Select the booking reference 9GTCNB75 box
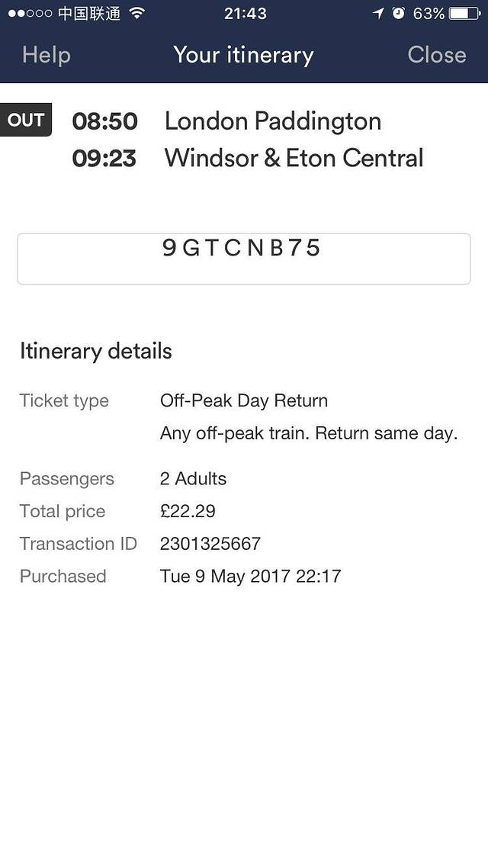Image resolution: width=488 pixels, height=868 pixels. [243, 259]
